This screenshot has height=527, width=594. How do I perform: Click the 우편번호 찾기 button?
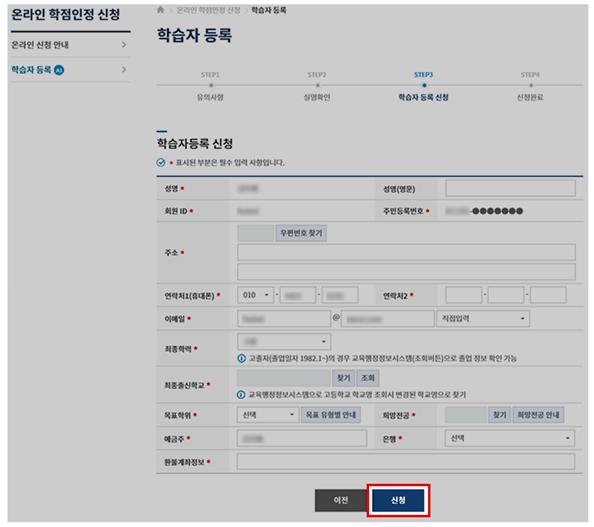coord(301,233)
